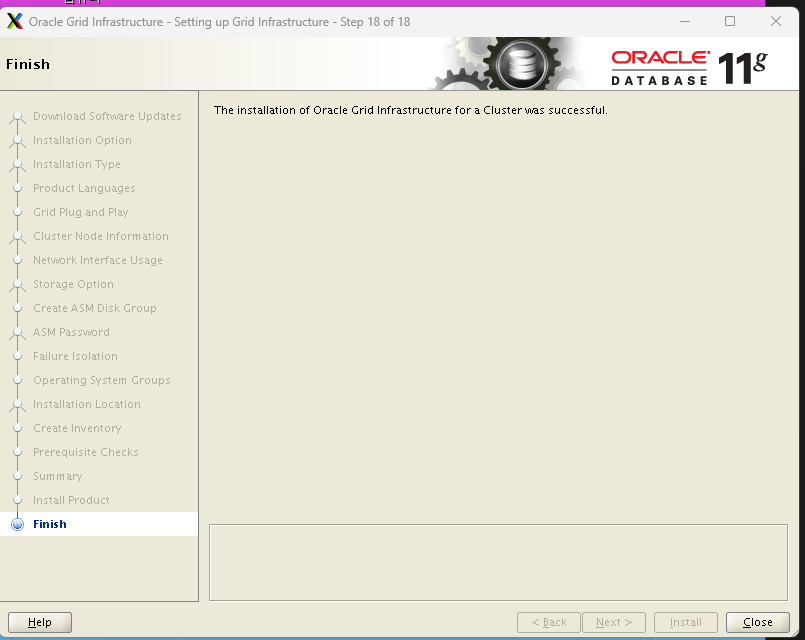Select the Create Inventory step

77,428
